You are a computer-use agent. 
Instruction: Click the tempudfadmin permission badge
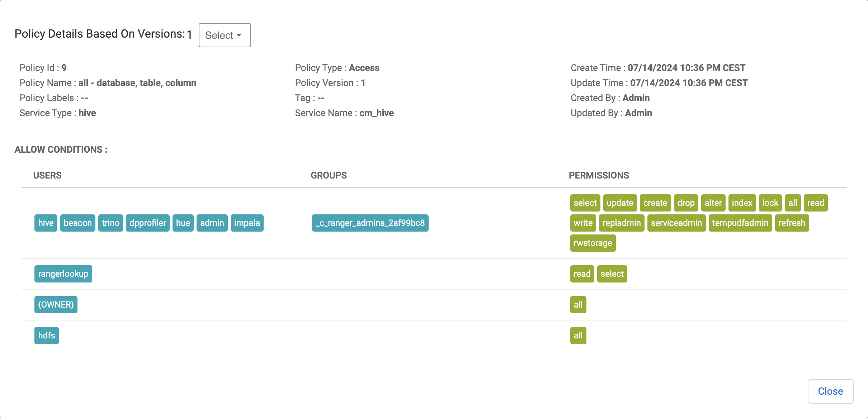tap(740, 223)
